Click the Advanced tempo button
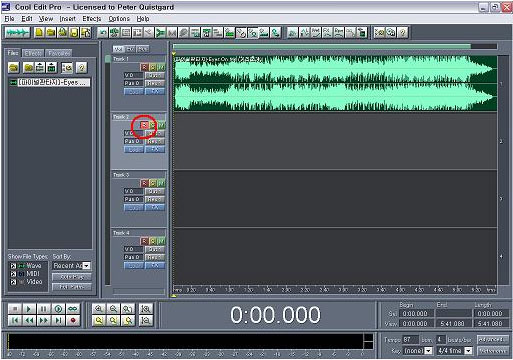Viewport: 513px width, 360px height. (x=493, y=339)
